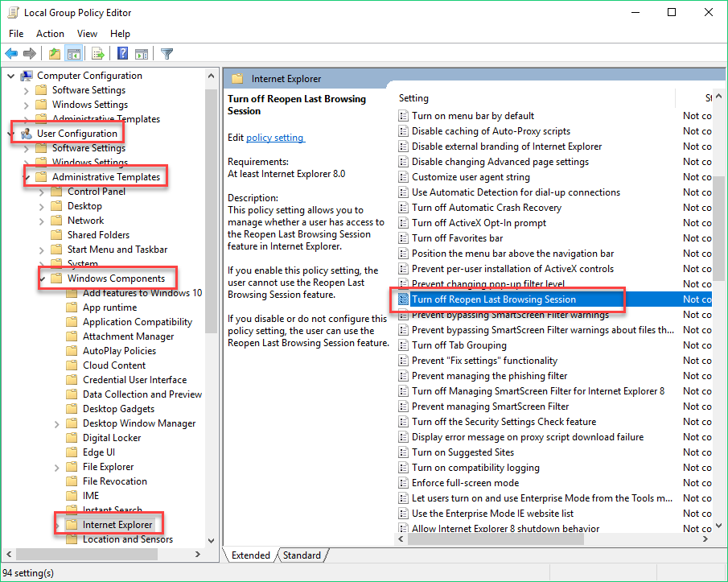Open the Help menu

[120, 34]
